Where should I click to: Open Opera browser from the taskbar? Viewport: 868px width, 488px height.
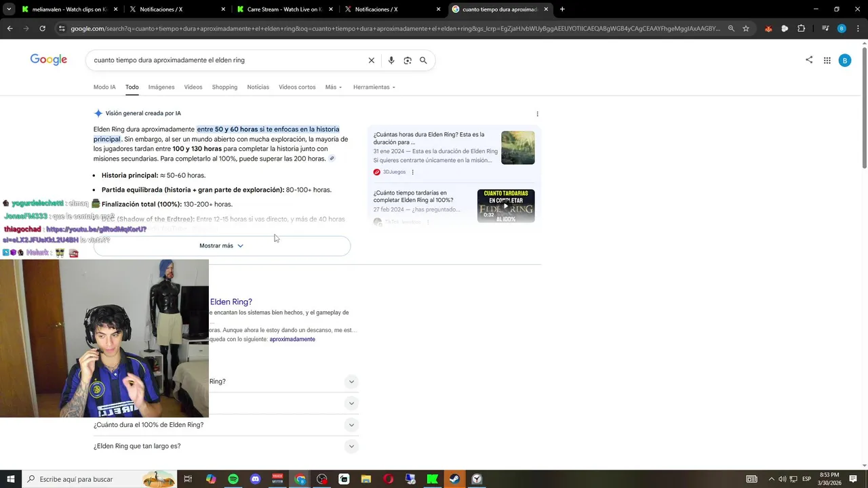point(388,479)
